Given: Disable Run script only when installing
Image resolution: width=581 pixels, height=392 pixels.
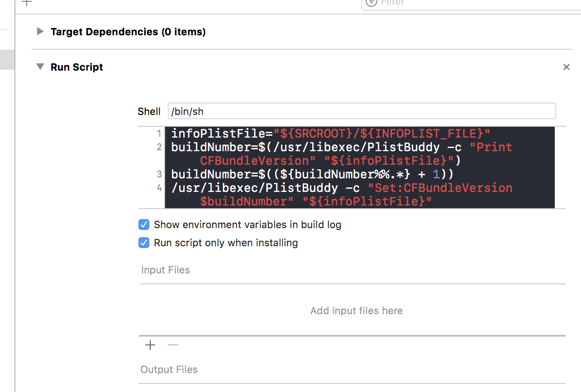Looking at the screenshot, I should pyautogui.click(x=143, y=243).
